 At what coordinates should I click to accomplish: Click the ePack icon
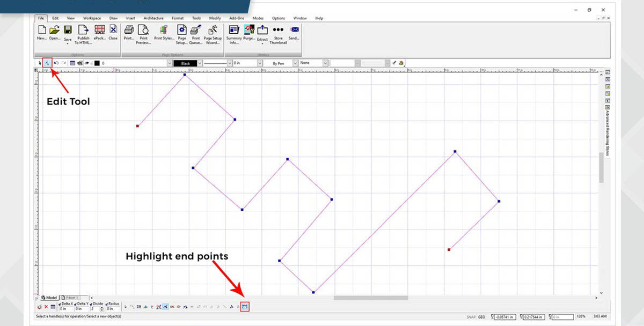click(99, 29)
